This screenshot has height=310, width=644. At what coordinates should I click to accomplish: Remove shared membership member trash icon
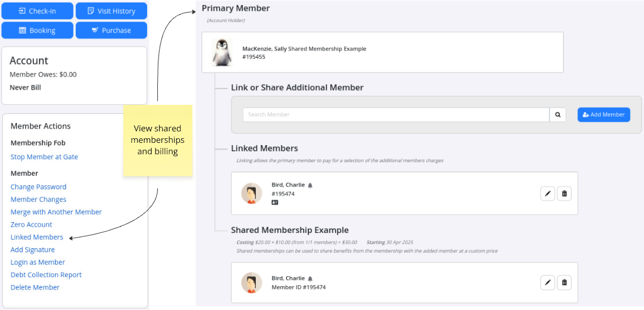click(x=564, y=282)
